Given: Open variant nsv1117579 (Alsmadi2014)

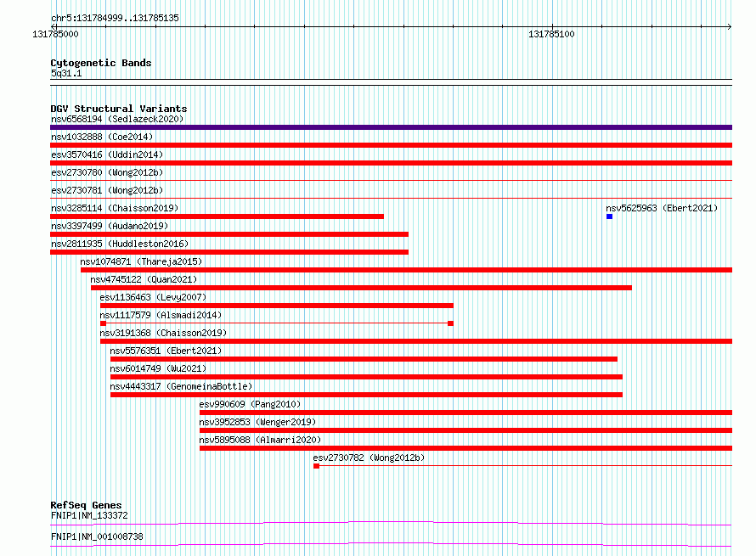Looking at the screenshot, I should [161, 315].
